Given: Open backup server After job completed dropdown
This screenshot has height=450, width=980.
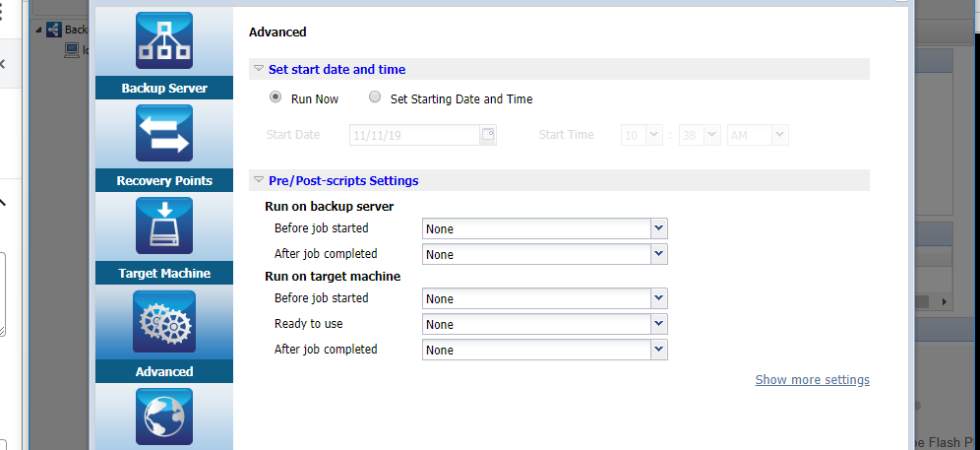Looking at the screenshot, I should [658, 254].
